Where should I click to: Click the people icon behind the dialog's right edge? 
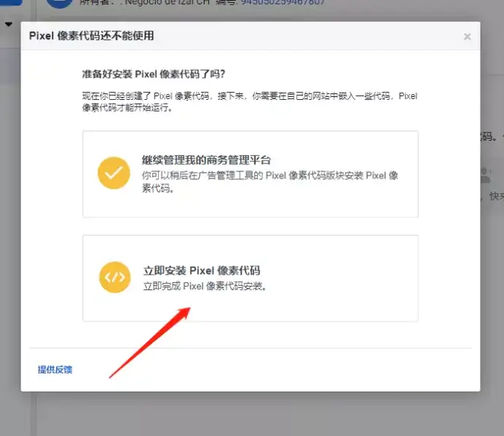tap(486, 175)
